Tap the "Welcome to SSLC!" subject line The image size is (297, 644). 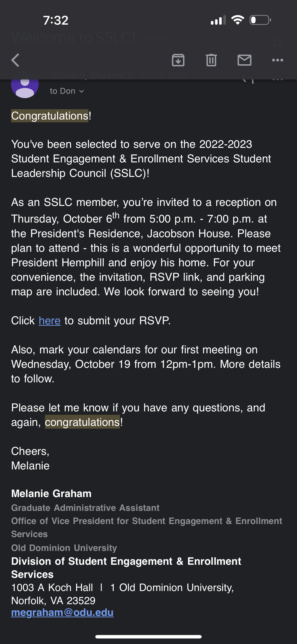click(x=73, y=38)
